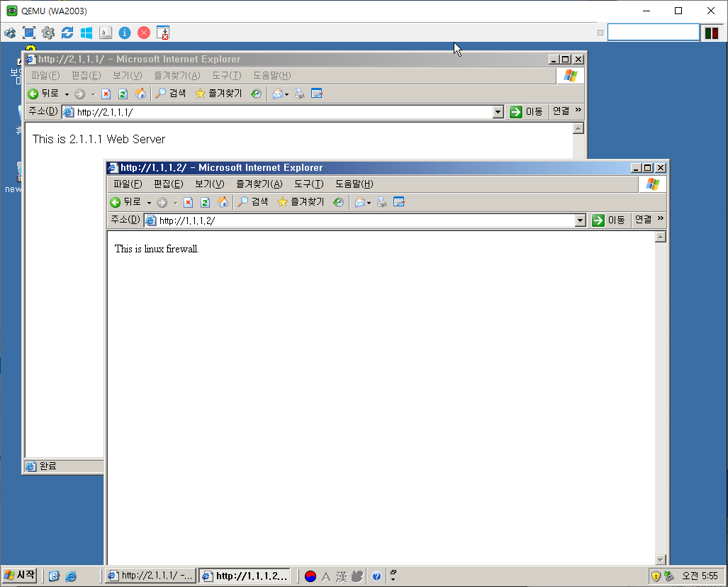Click Back button in 2.1.1.1 IE window
728x587 pixels.
44,94
